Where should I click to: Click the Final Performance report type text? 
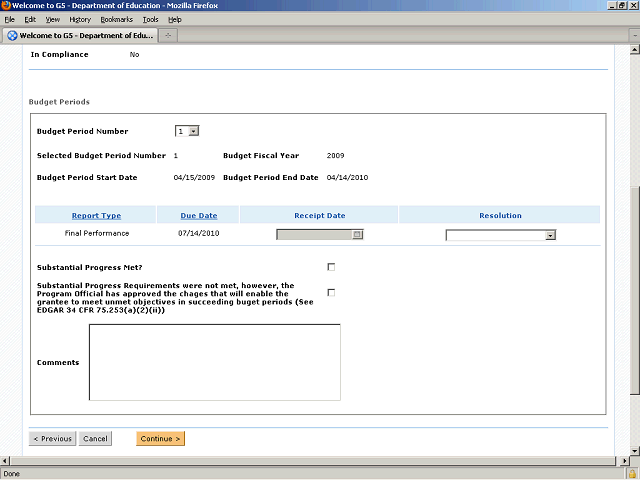97,233
